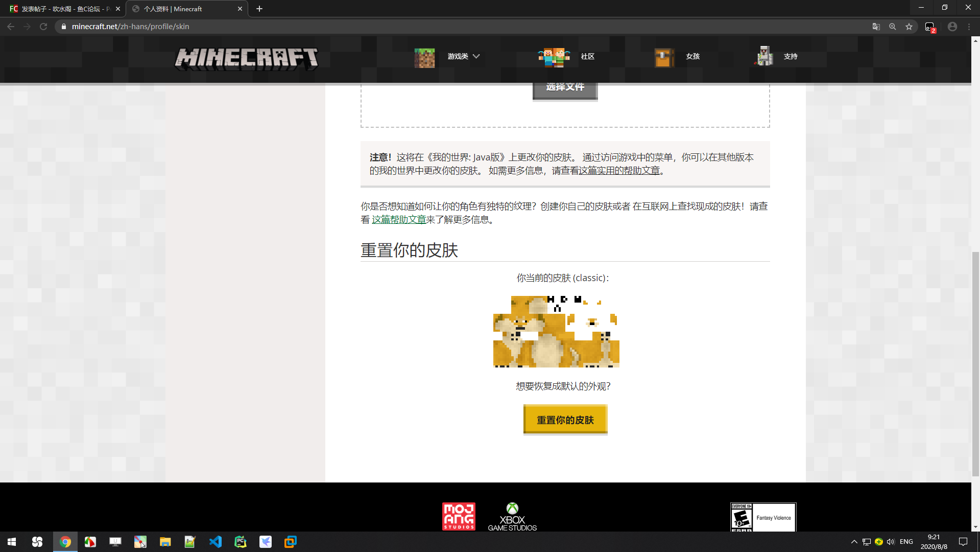Open VirtualBox icon in taskbar
Screen dimensions: 980x552
click(x=291, y=542)
